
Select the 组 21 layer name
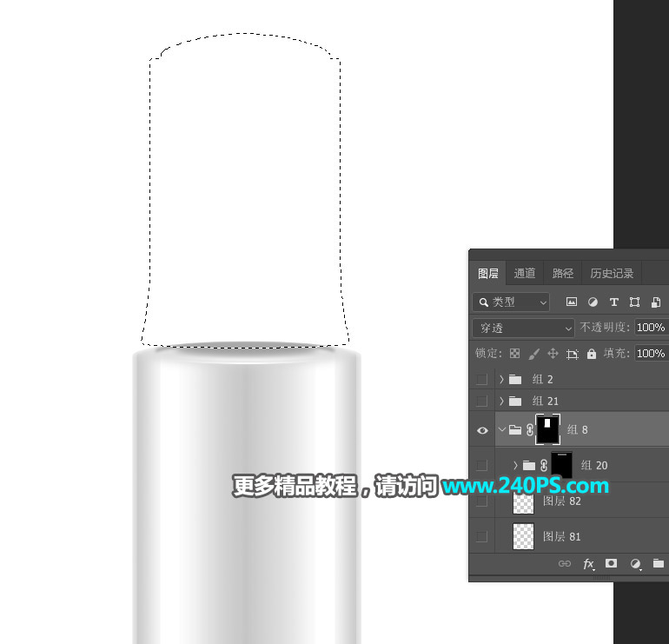[545, 401]
